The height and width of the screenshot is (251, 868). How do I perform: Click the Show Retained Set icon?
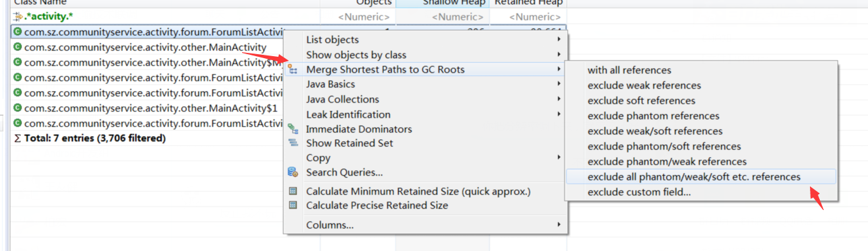pos(293,143)
